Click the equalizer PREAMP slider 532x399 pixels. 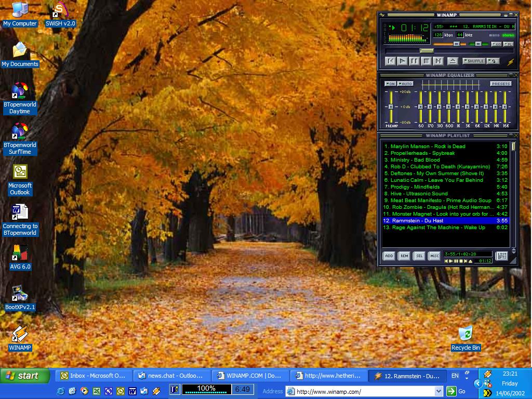(x=391, y=107)
